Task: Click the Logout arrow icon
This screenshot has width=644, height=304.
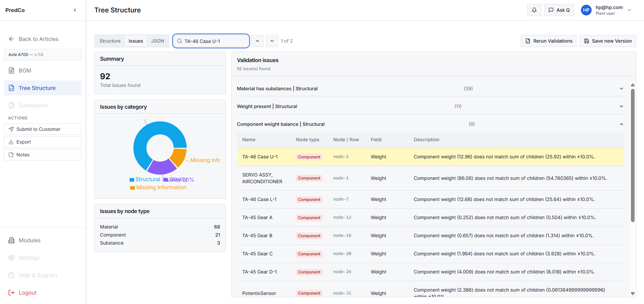Action: tap(11, 293)
